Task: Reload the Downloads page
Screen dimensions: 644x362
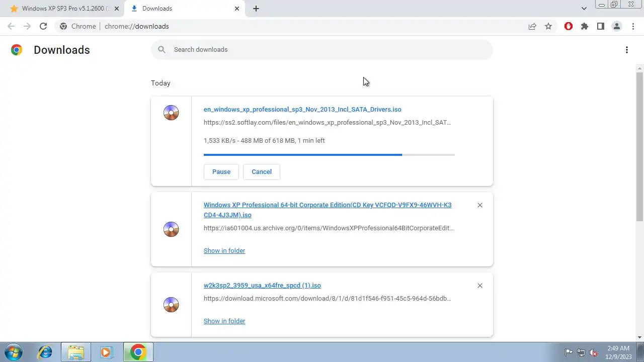Action: [x=43, y=26]
